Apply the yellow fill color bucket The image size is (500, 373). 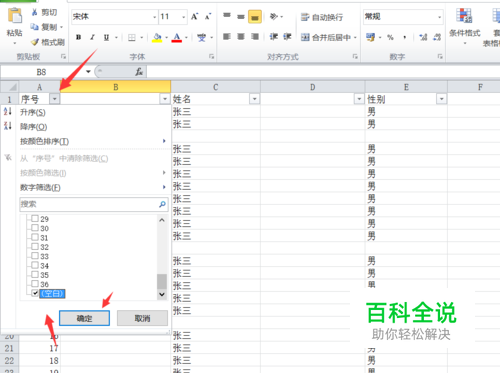[157, 37]
